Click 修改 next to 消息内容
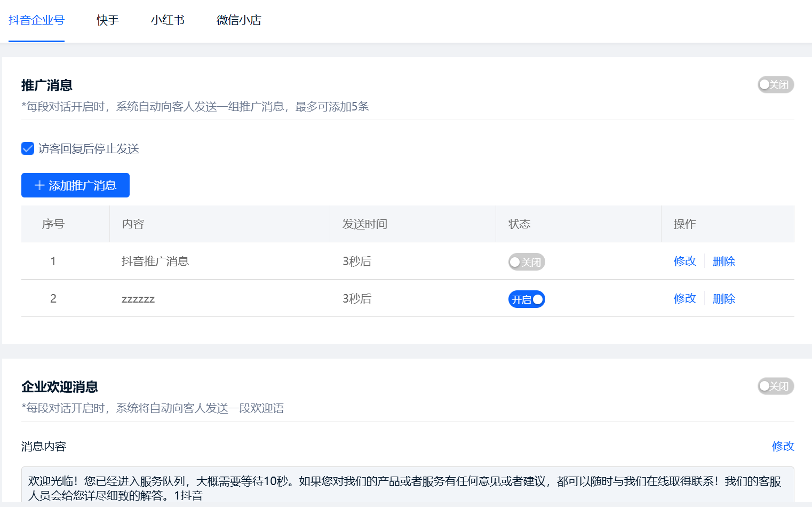The height and width of the screenshot is (507, 812). 783,446
